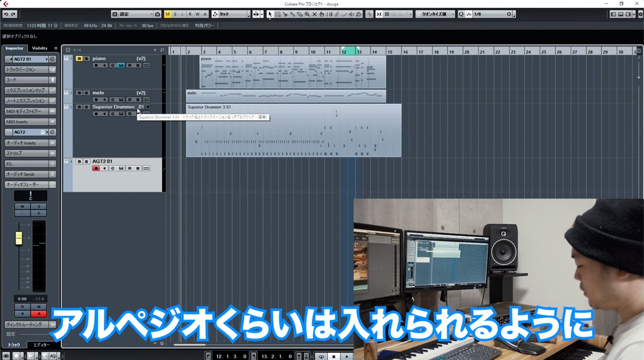Toggle monitor on AGT2 01 track

coord(104,168)
